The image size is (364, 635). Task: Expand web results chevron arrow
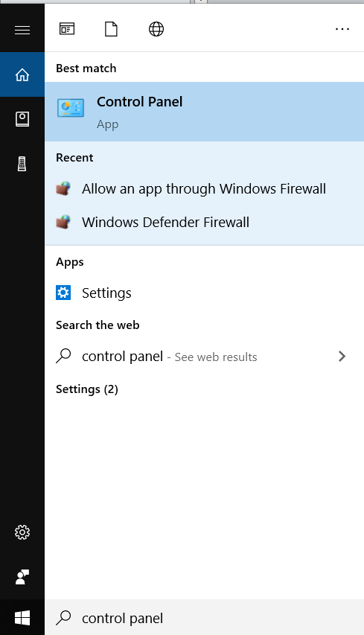[x=342, y=357]
